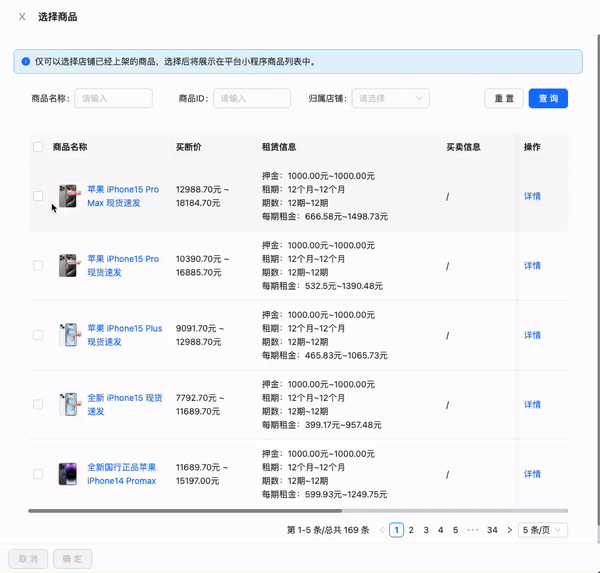Click the 苹果 iPhone15 Pro 现货速发 product thumbnail

click(x=69, y=265)
